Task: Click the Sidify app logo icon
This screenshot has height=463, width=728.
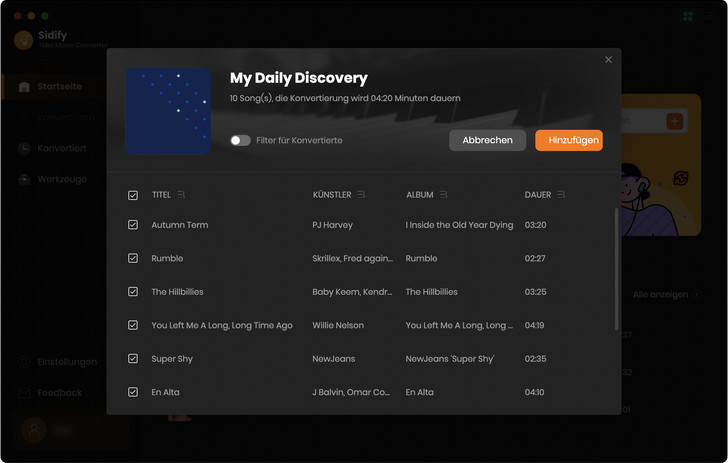Action: [x=23, y=40]
